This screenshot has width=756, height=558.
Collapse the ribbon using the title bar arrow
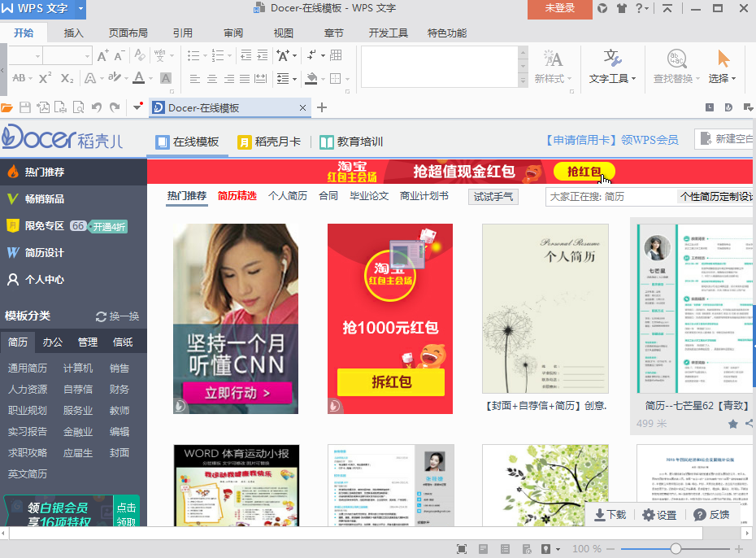[x=667, y=9]
